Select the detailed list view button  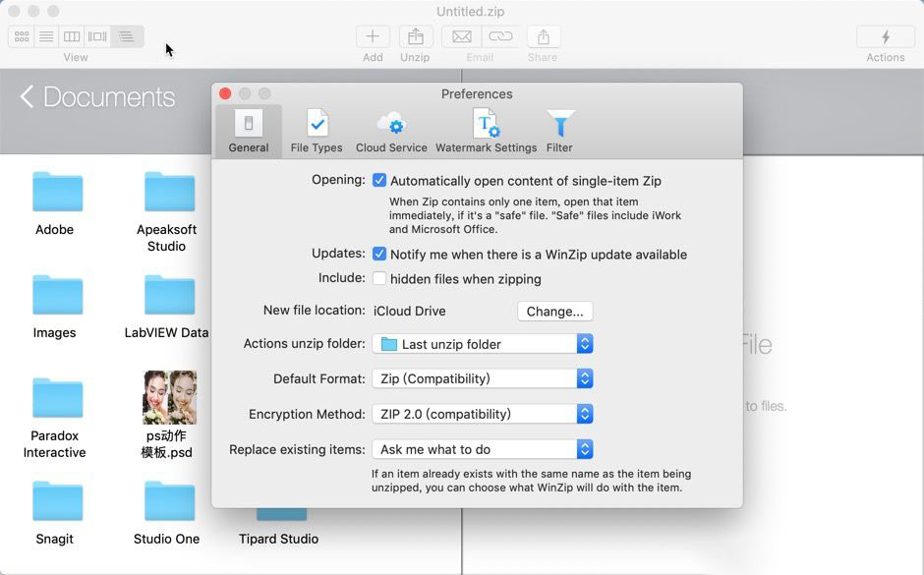126,36
